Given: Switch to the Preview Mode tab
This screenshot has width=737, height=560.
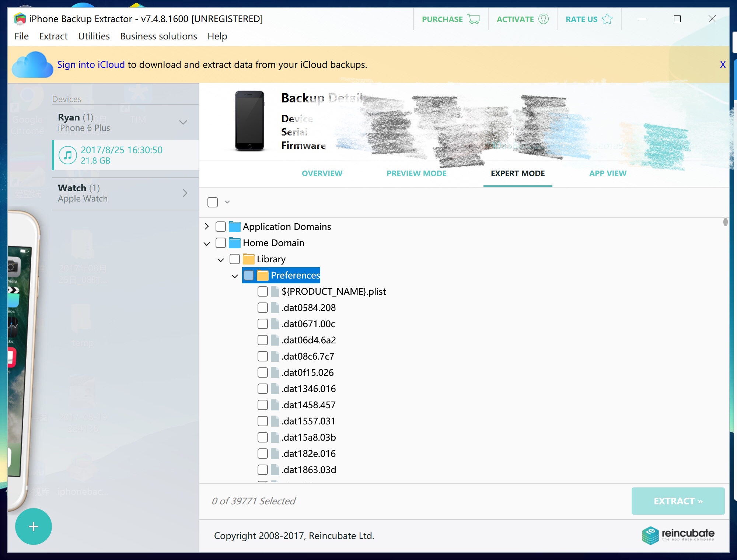Looking at the screenshot, I should (416, 173).
